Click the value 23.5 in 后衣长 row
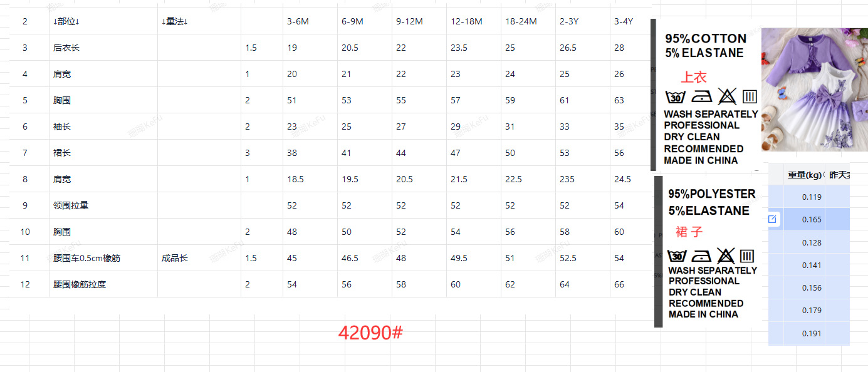 pos(459,48)
